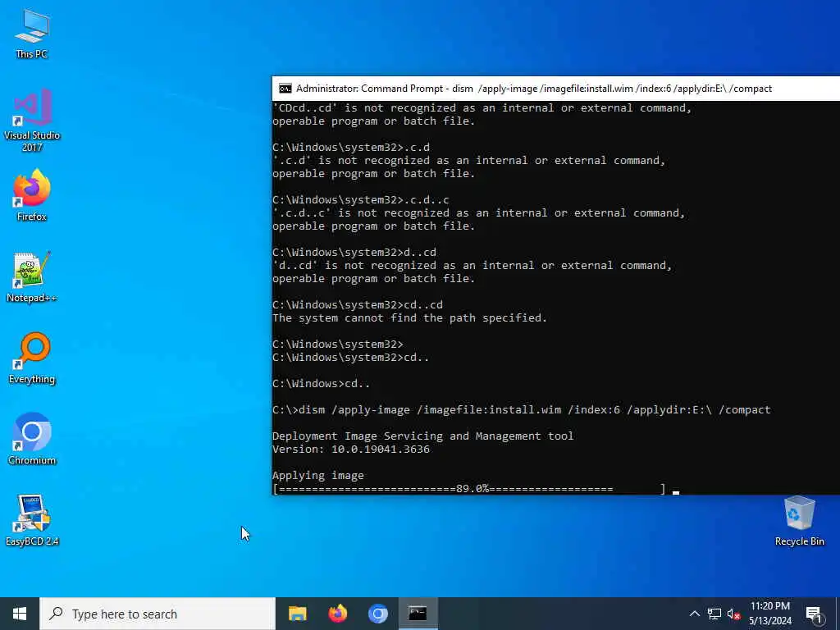Click 'Deployment Image Servicing and Management tool' line
This screenshot has width=840, height=630.
(x=422, y=436)
